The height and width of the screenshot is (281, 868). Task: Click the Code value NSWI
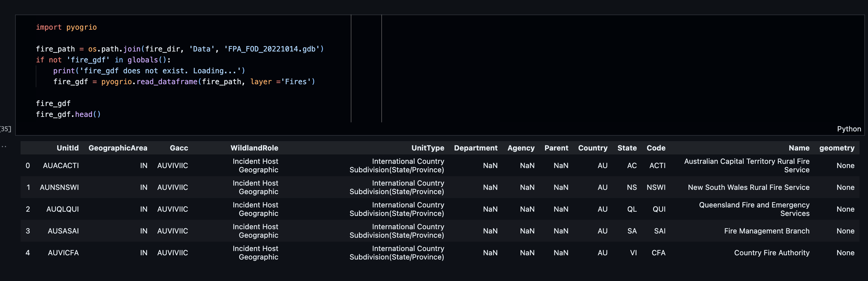point(656,187)
